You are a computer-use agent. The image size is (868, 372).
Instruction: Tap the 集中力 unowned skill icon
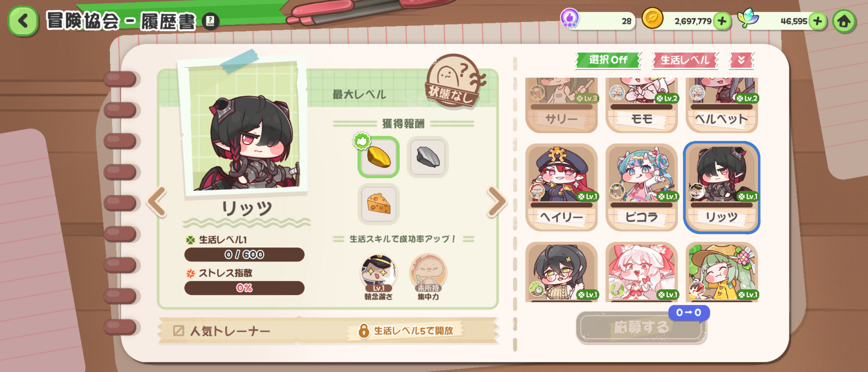tap(428, 273)
